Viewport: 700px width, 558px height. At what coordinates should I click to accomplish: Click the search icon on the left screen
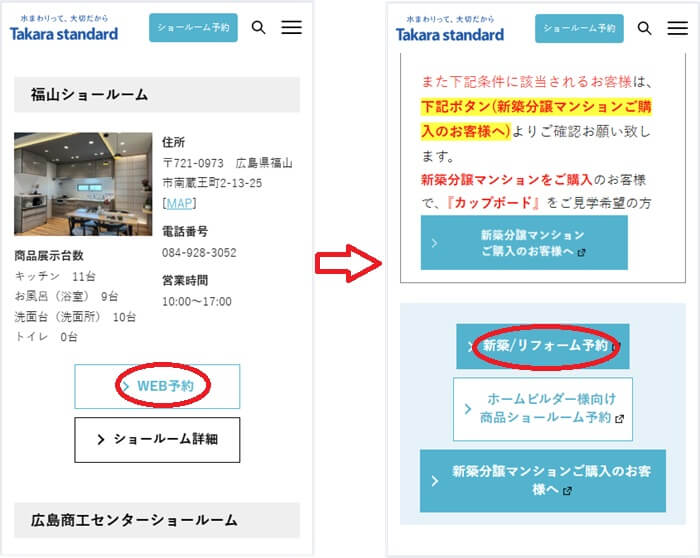click(x=258, y=28)
